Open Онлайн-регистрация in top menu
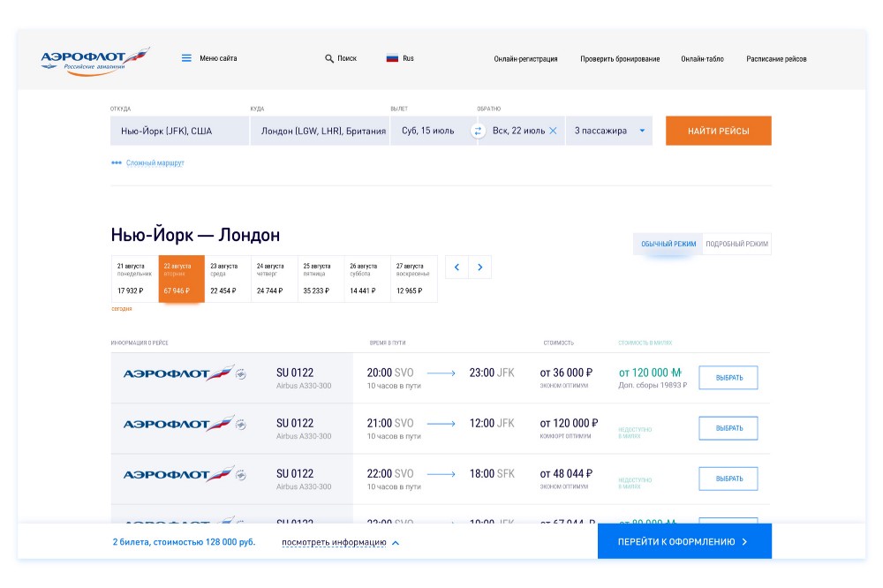Viewport: 883px width, 588px height. [525, 59]
